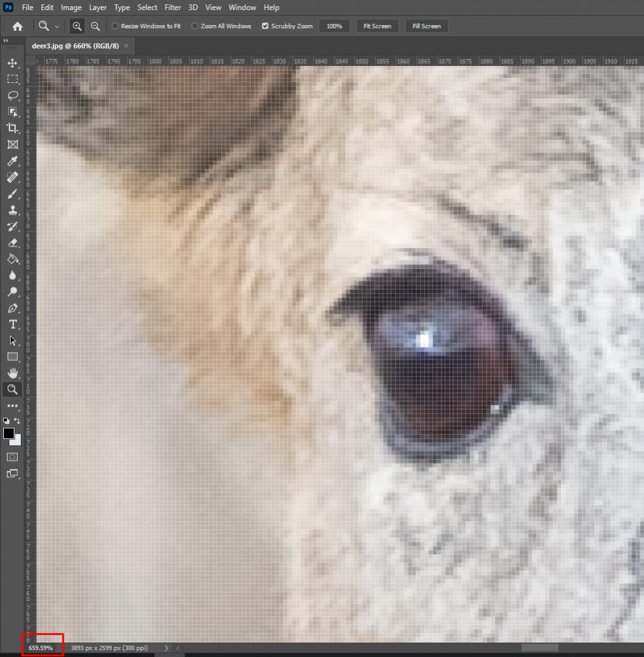Click the Fill Screen button

coord(426,26)
